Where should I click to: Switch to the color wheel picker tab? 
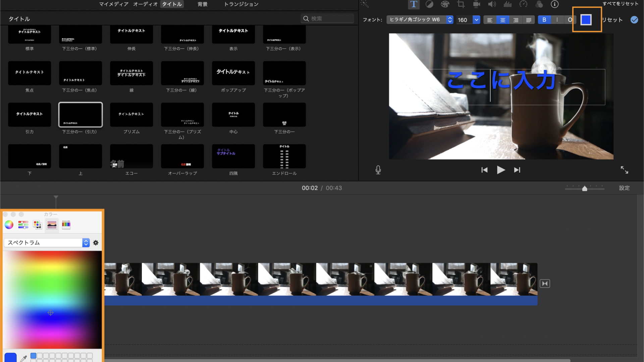9,225
